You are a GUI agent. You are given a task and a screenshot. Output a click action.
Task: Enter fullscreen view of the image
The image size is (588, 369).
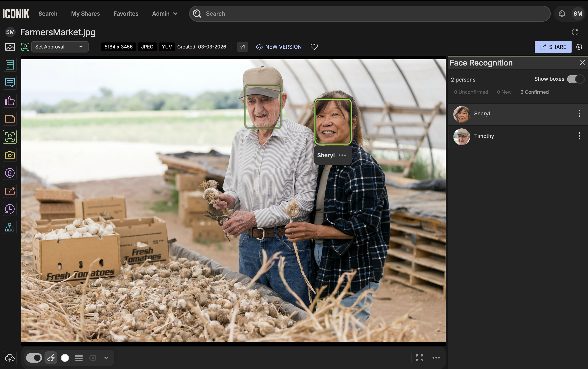pyautogui.click(x=419, y=358)
